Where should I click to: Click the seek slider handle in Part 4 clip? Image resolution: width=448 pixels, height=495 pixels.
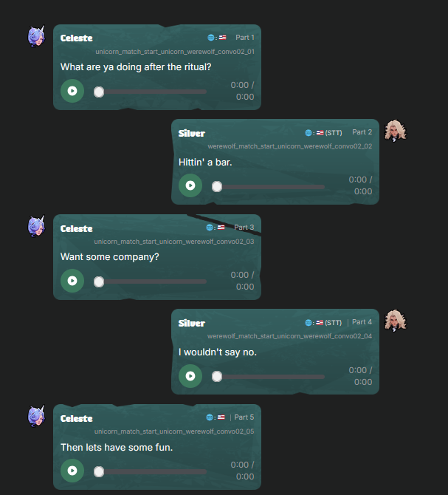tap(217, 376)
